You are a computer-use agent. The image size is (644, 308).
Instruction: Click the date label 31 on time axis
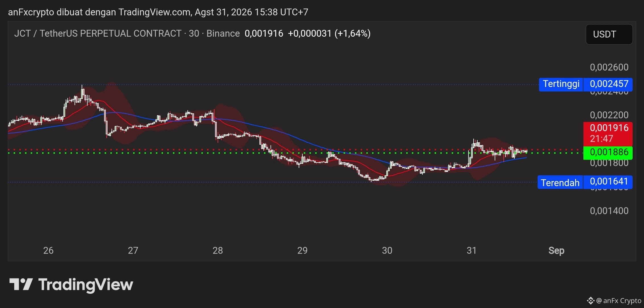point(472,251)
